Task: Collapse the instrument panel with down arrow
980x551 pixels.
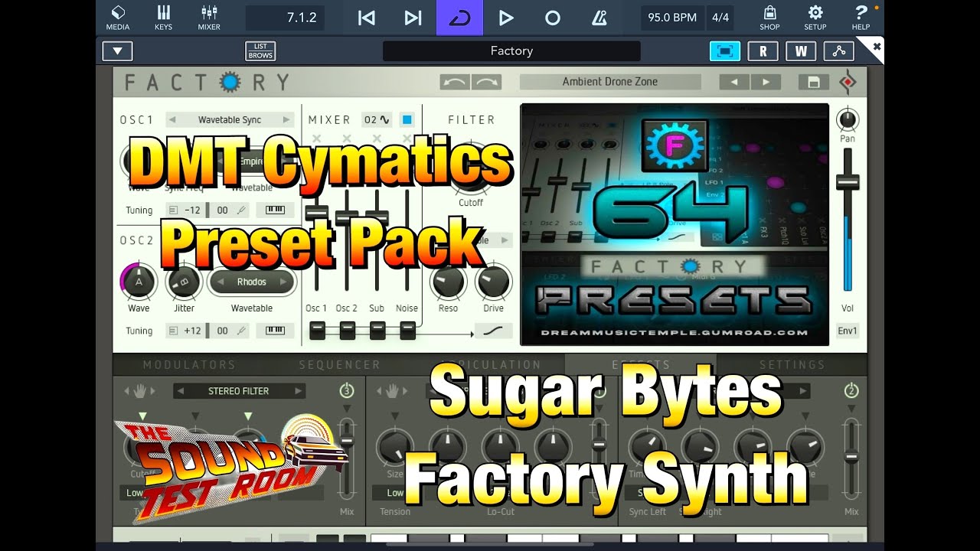Action: pyautogui.click(x=117, y=51)
